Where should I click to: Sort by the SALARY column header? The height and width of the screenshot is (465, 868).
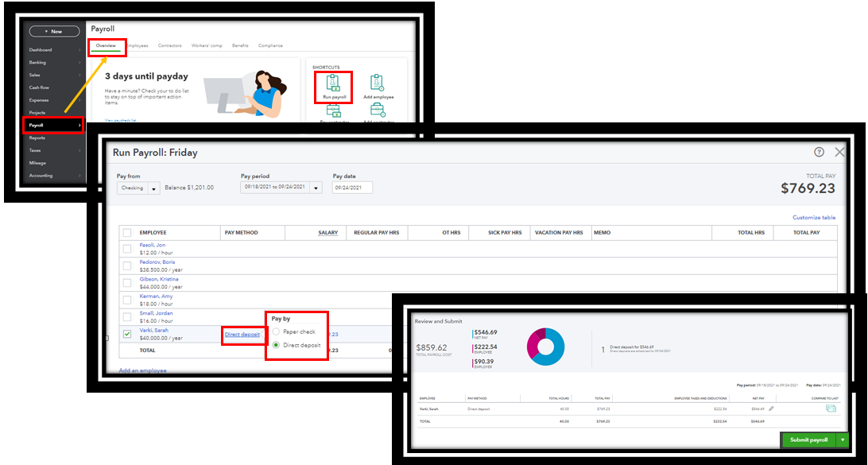[x=327, y=232]
